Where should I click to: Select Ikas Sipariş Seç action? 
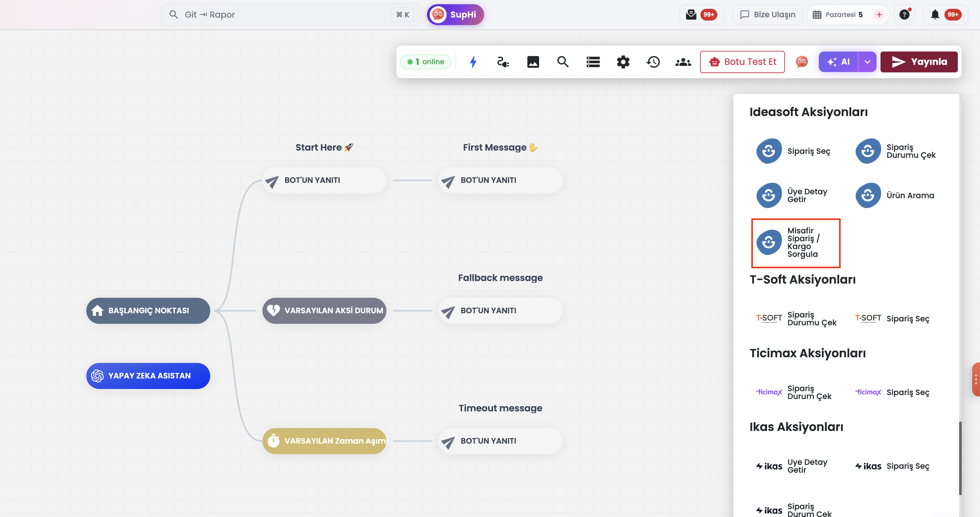tap(892, 466)
